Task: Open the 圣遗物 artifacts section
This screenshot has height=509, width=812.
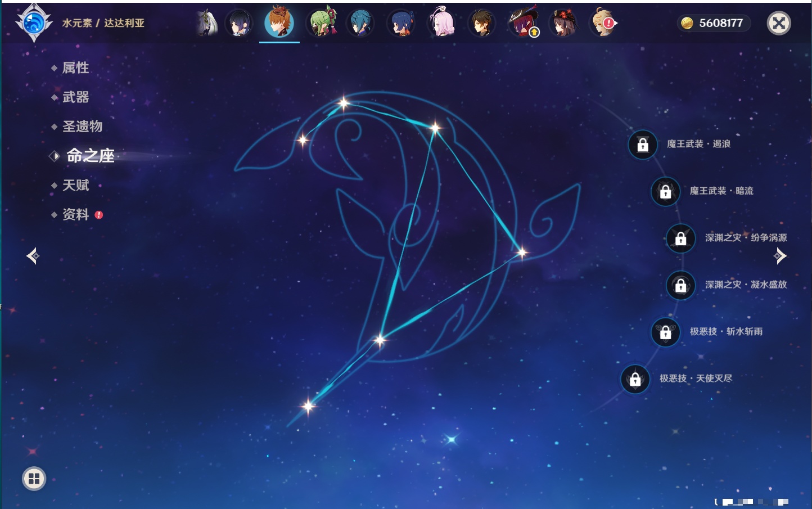Action: pos(82,127)
